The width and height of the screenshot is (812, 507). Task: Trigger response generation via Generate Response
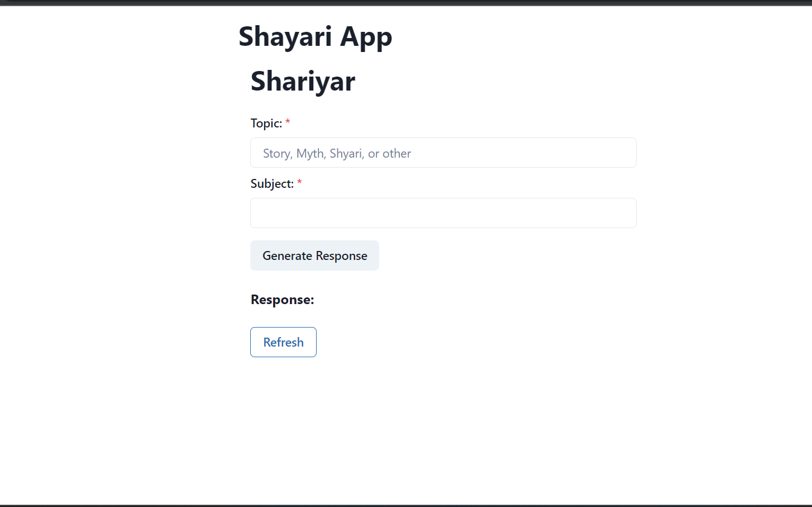[x=314, y=255]
